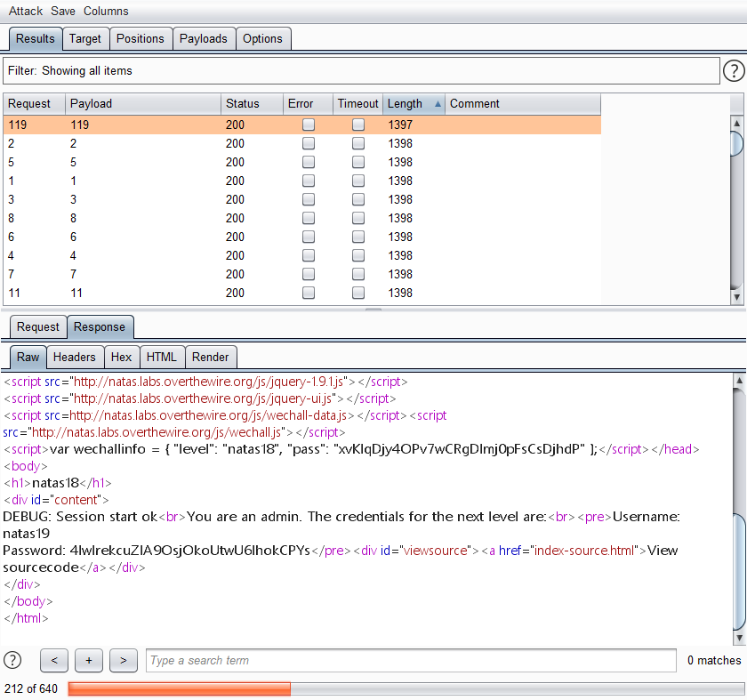The image size is (747, 700).
Task: Toggle Error checkbox for request 2
Action: (x=309, y=143)
